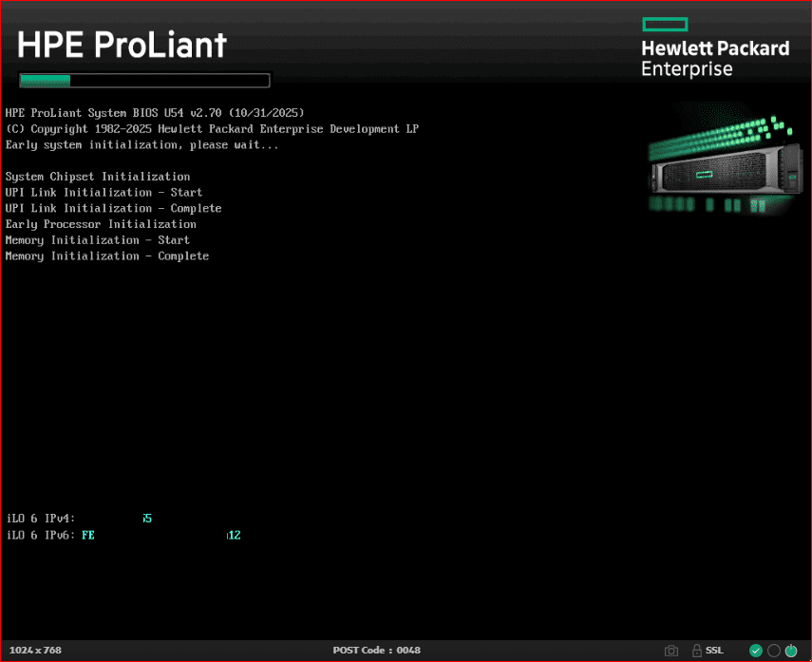Click the 1024 x 768 resolution label
Screen dimensions: 812x662
33,651
